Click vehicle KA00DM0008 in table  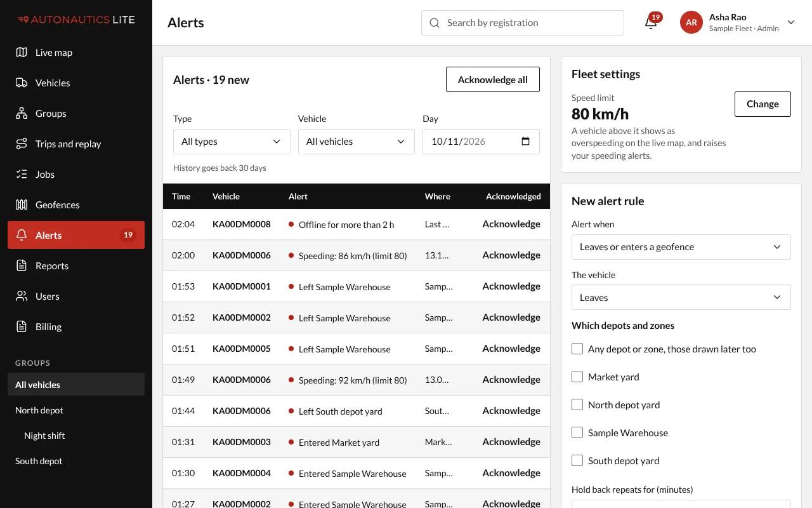click(x=242, y=224)
